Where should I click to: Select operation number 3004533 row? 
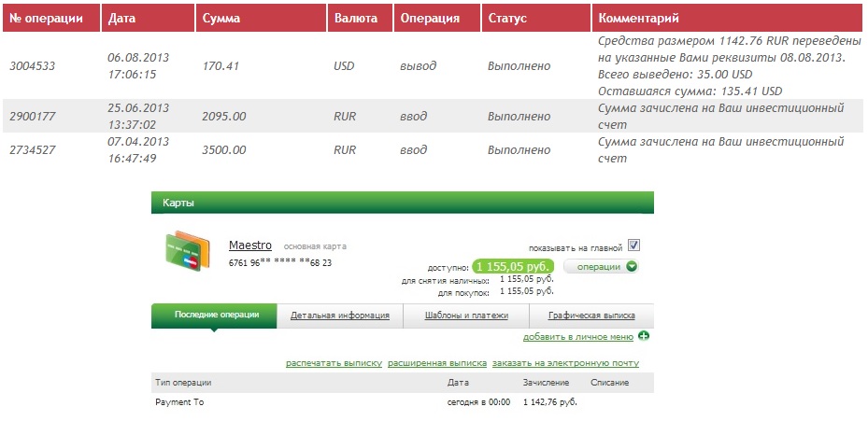[x=34, y=66]
